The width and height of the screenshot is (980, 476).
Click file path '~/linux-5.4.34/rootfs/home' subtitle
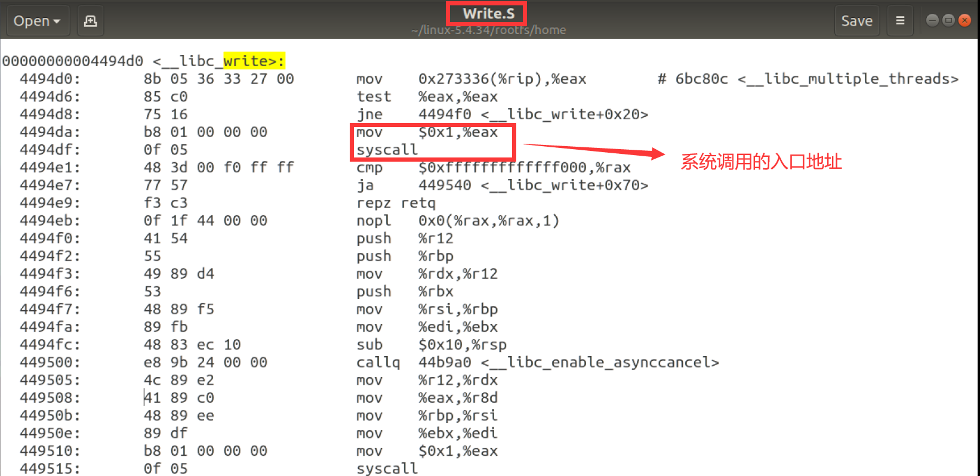[488, 30]
